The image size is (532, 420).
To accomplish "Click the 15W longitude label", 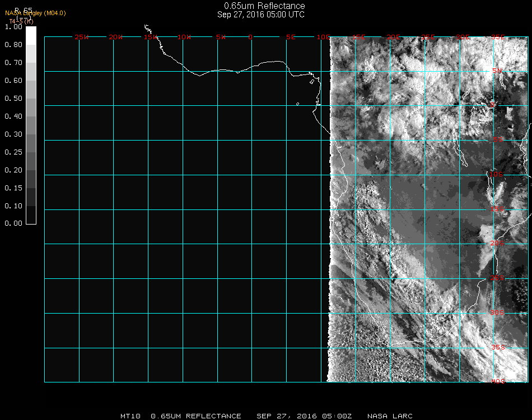I will click(151, 37).
